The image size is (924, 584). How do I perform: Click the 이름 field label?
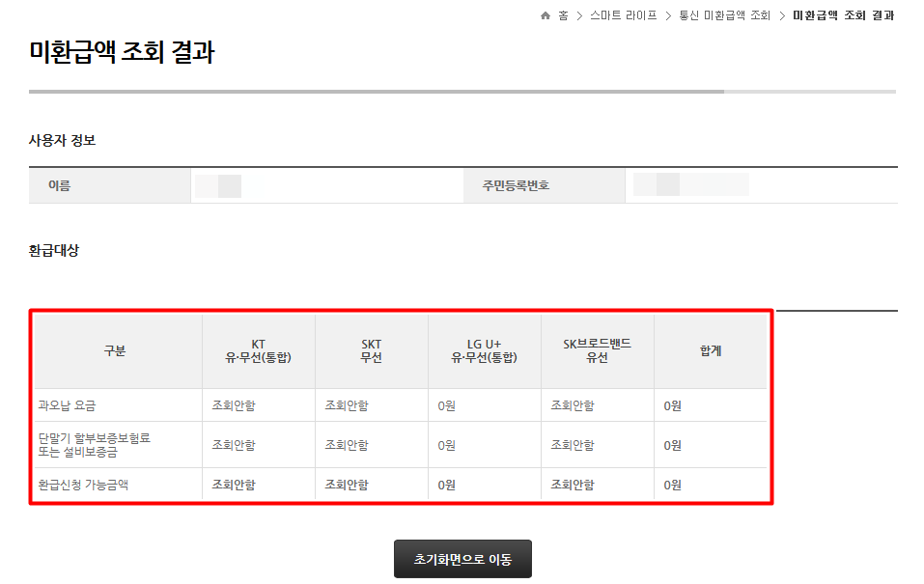(x=60, y=185)
